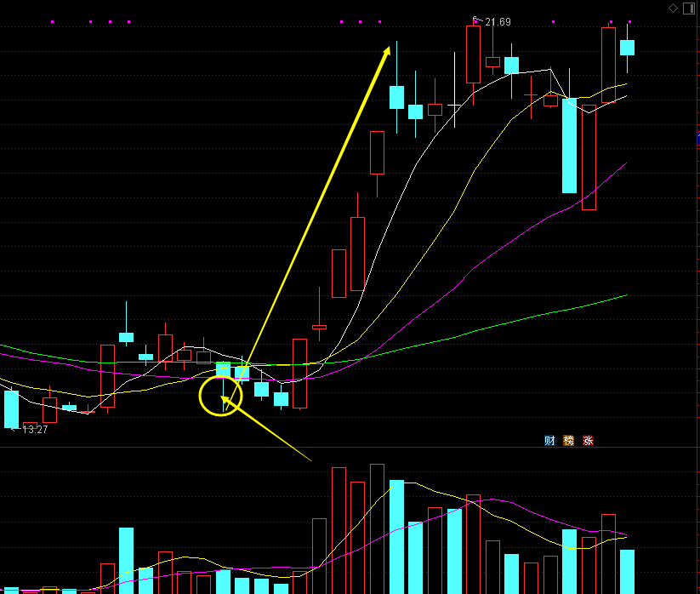Click the red candle at the 21.69 peak
The image size is (700, 594).
(x=474, y=54)
